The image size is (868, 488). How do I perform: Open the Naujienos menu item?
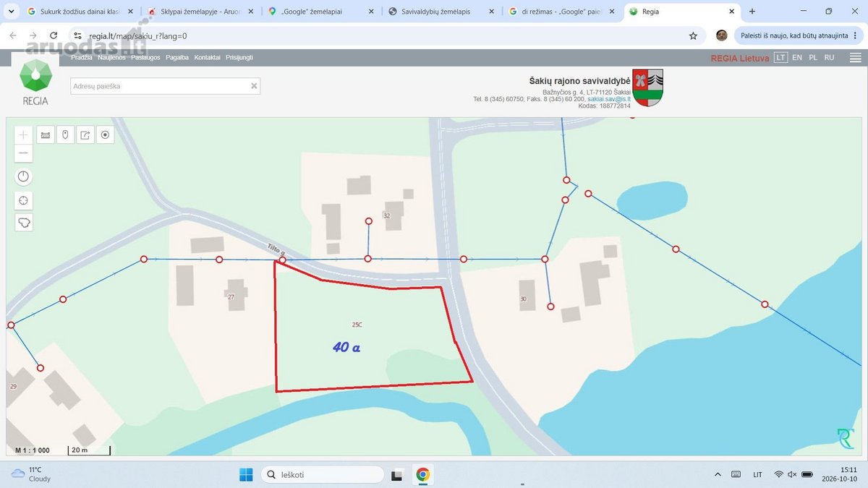(x=111, y=57)
